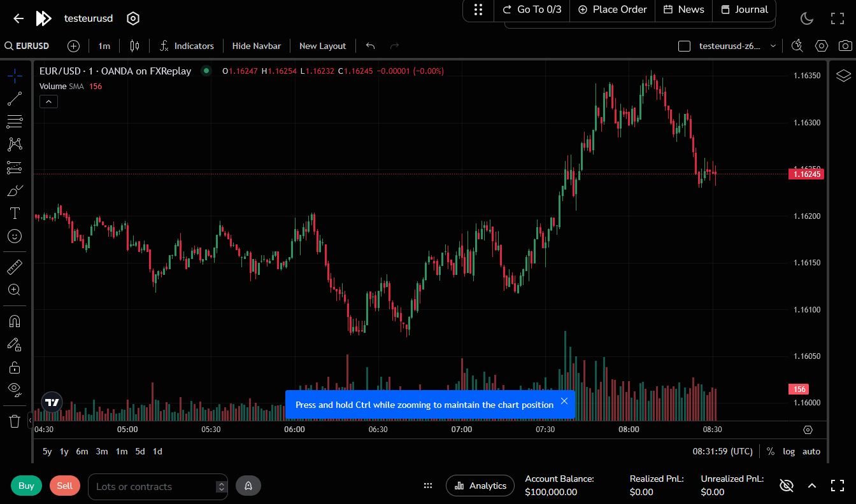Tick the checkbox beside testeurusd layout name
The height and width of the screenshot is (504, 856).
coord(685,46)
